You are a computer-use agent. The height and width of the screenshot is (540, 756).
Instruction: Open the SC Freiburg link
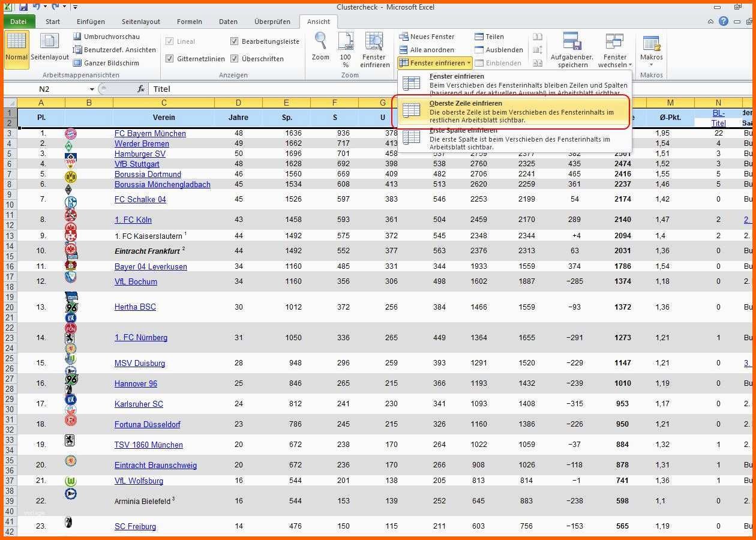[x=135, y=526]
